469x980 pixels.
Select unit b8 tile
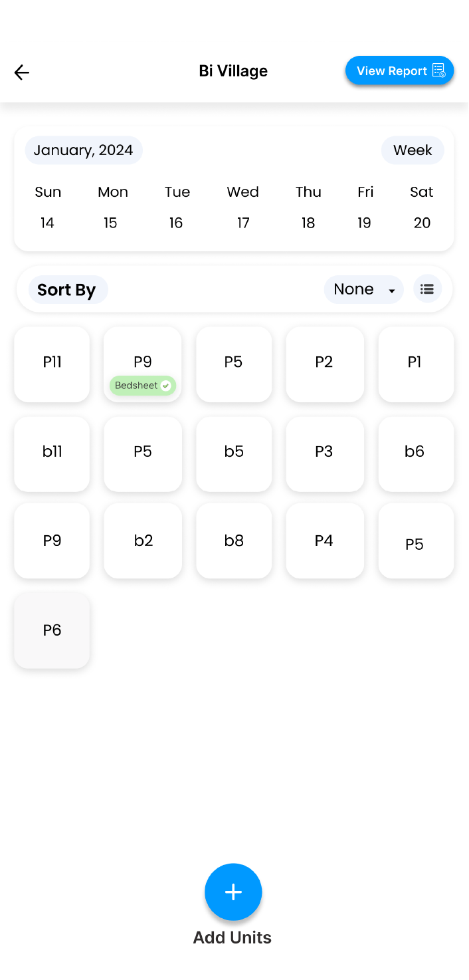pyautogui.click(x=234, y=541)
